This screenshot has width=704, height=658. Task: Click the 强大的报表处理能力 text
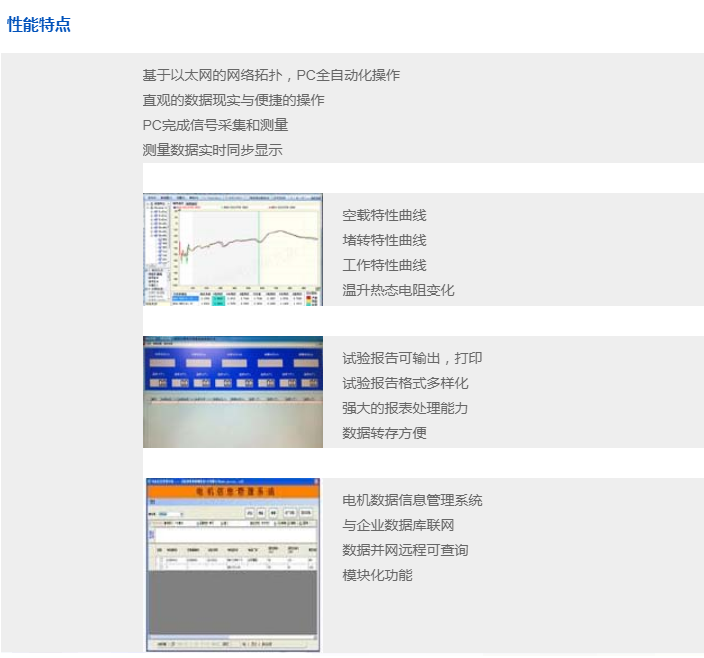point(405,408)
